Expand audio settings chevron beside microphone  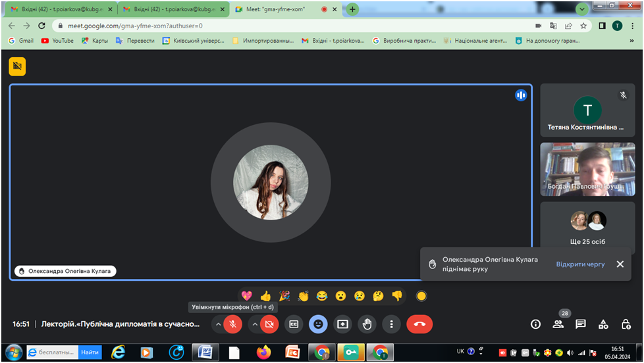(218, 324)
